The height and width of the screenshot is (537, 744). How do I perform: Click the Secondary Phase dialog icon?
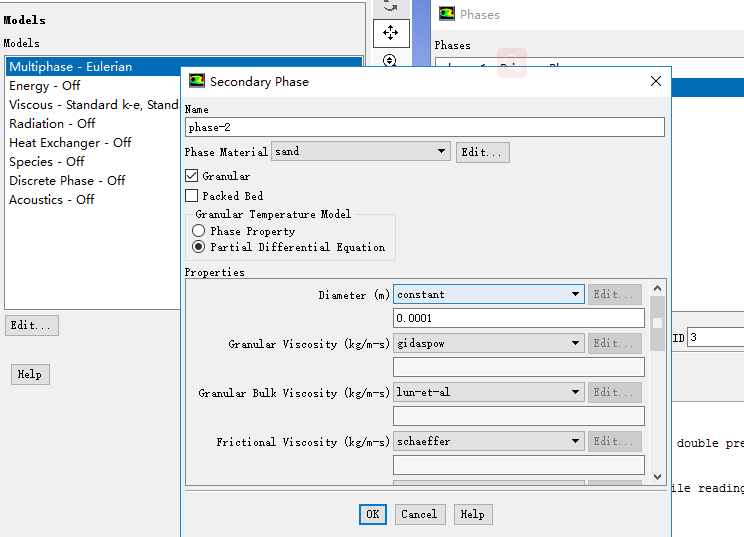tap(197, 81)
